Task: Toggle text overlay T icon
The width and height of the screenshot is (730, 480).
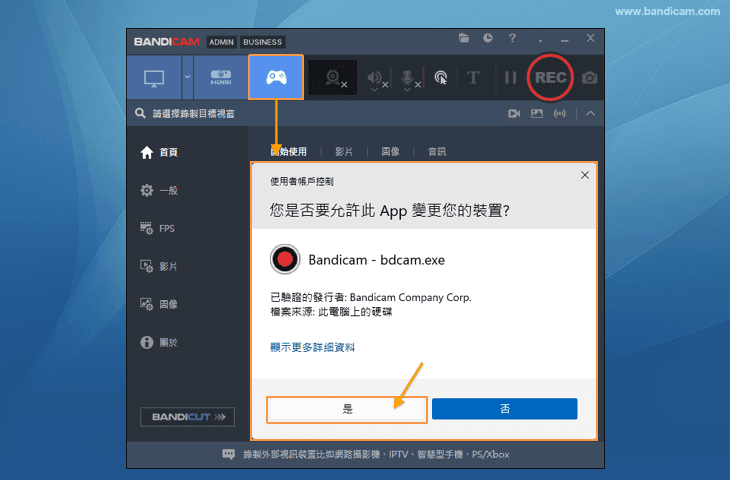Action: point(473,78)
